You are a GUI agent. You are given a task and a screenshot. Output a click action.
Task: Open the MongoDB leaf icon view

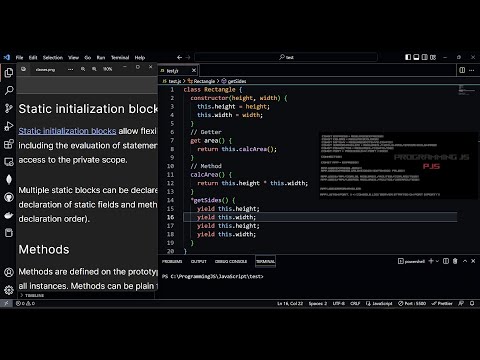(9, 179)
